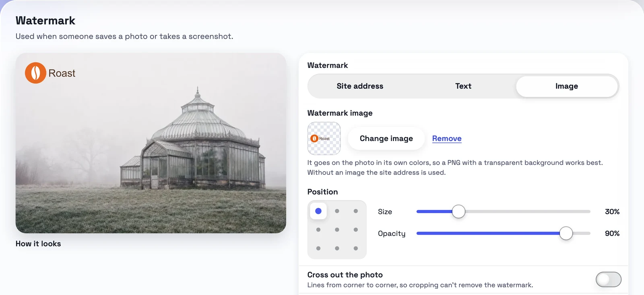Click the 'How it looks' caption
The image size is (644, 295).
tap(38, 244)
